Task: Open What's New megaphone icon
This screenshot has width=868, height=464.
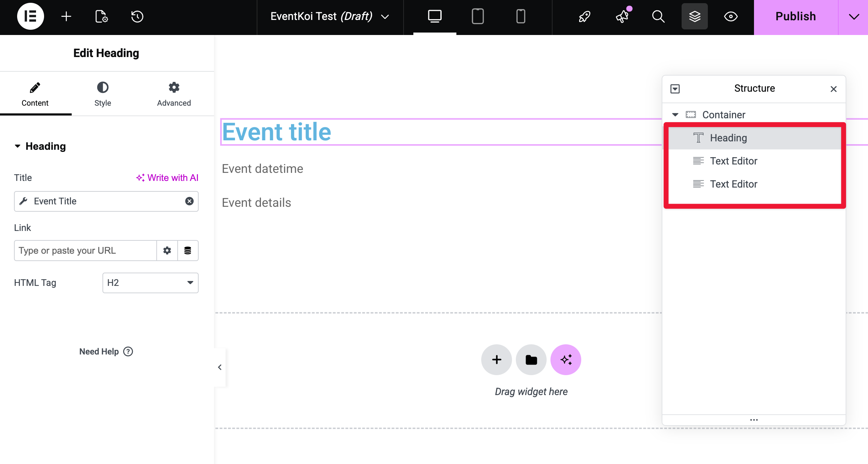Action: [622, 16]
